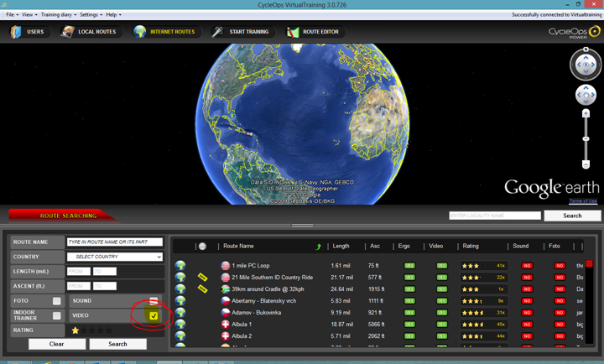Image resolution: width=604 pixels, height=364 pixels.
Task: Select the 1 mile PC Loop route name
Action: [250, 266]
